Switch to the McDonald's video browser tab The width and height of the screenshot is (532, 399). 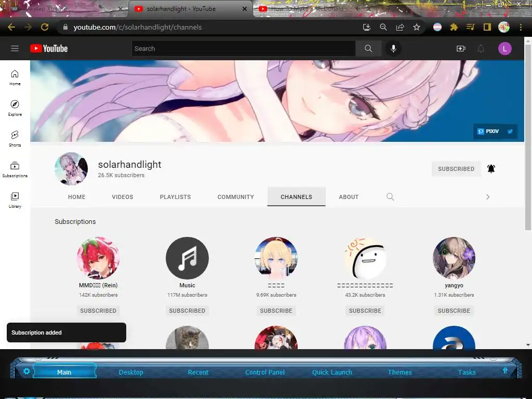click(308, 9)
